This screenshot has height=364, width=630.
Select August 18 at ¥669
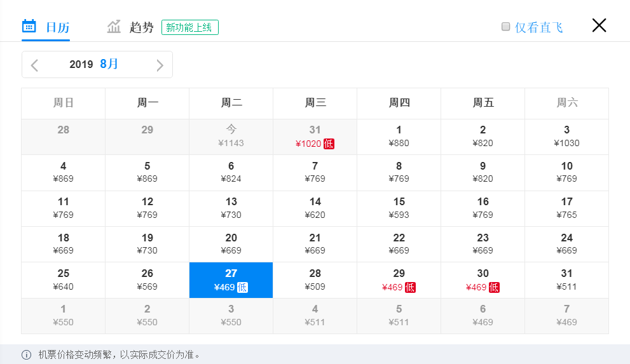tap(63, 245)
